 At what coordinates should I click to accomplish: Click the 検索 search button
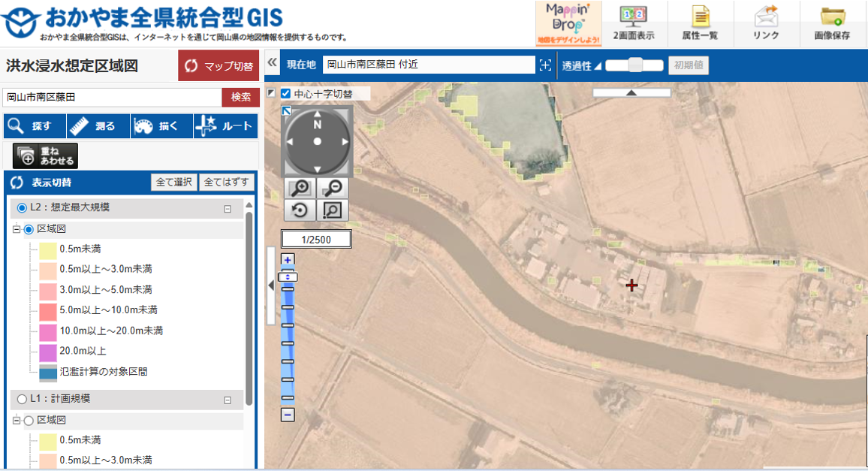(240, 97)
